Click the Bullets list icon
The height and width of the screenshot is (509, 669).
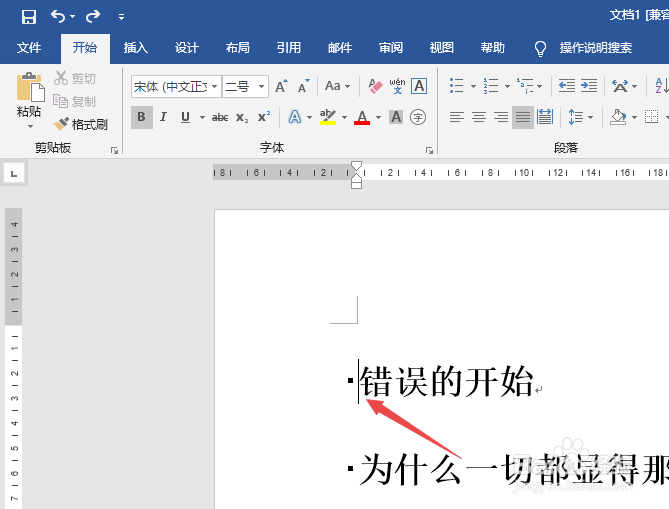(x=457, y=86)
